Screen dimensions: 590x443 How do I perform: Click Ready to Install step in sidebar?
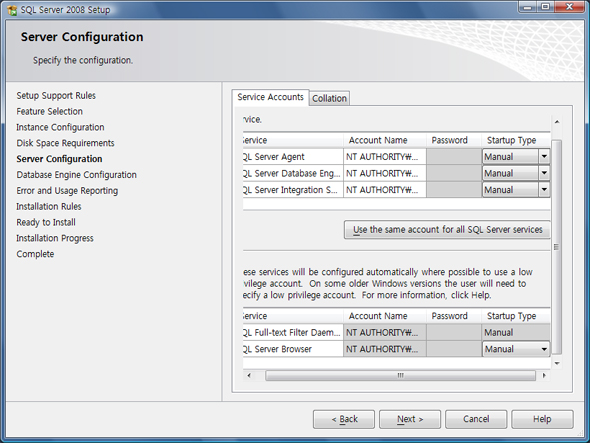point(46,222)
